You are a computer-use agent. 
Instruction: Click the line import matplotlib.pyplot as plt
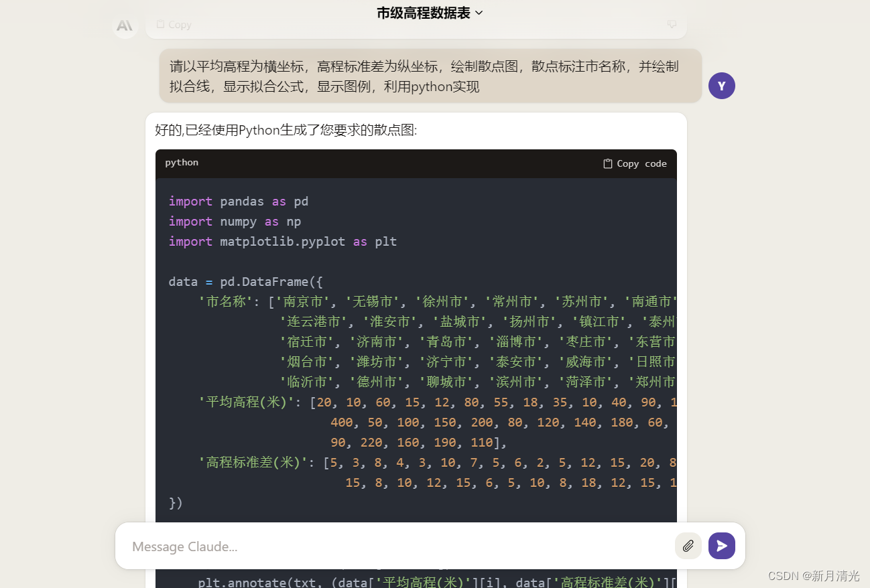(282, 242)
